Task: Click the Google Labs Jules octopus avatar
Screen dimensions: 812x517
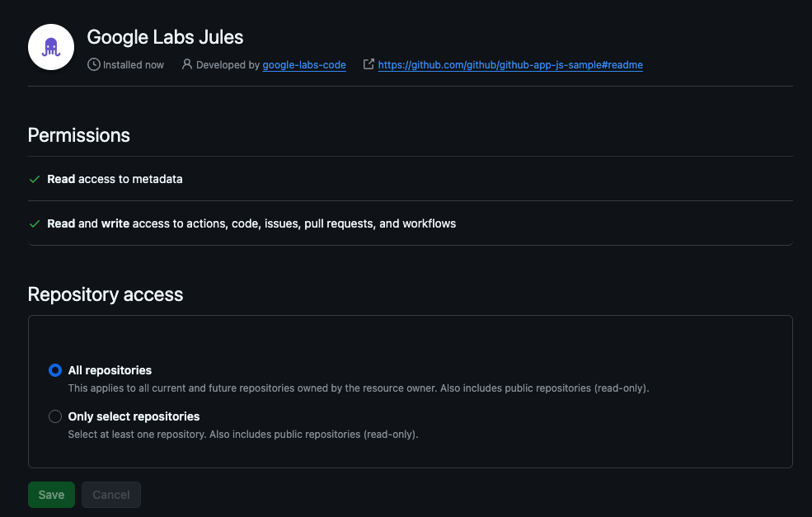Action: [x=51, y=47]
